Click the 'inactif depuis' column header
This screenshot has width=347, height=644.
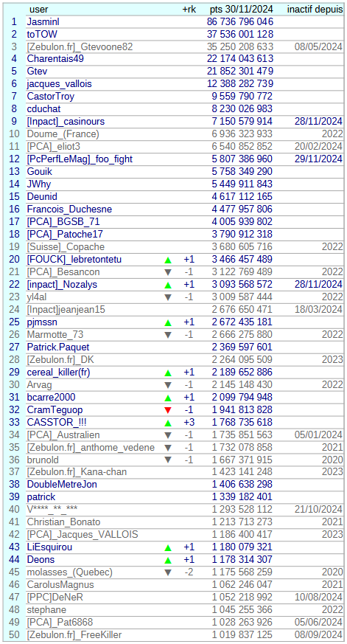click(315, 10)
